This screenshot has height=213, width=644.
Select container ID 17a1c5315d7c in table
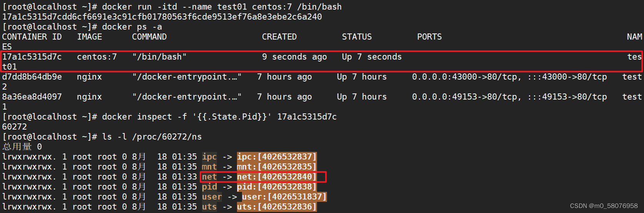32,57
